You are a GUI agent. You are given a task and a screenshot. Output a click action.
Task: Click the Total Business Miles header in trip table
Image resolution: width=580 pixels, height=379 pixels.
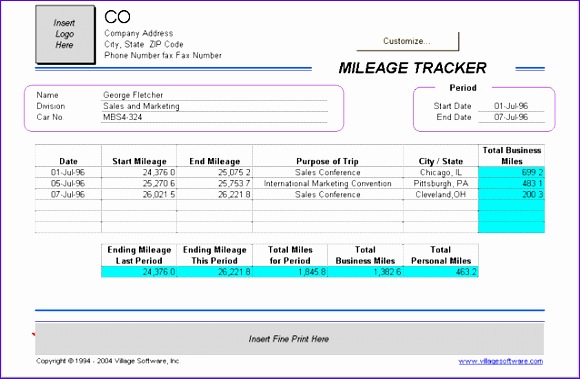(512, 156)
